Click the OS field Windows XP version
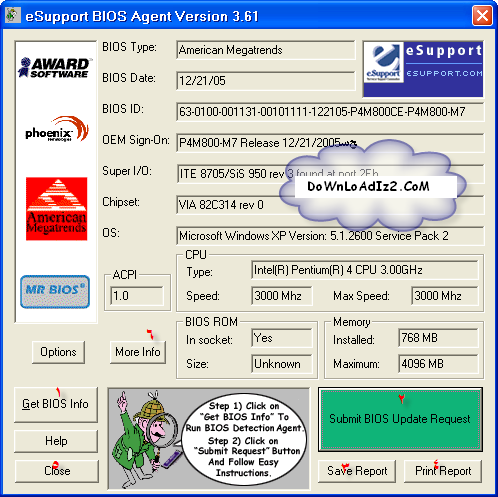The image size is (498, 497). pyautogui.click(x=330, y=236)
